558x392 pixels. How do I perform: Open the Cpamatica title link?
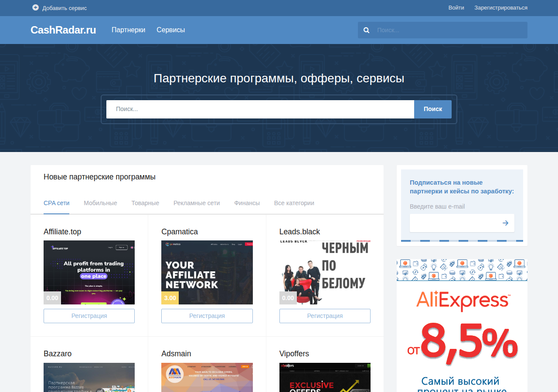tap(180, 232)
